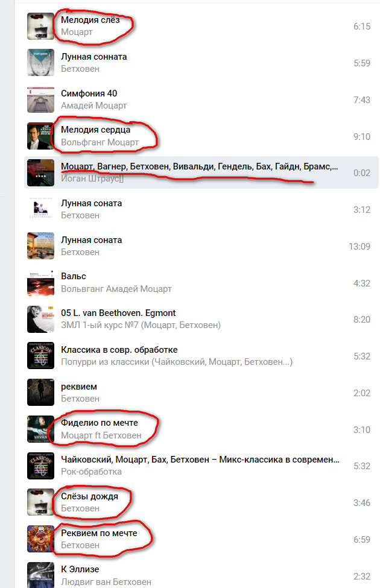Screen dimensions: 380x588
Task: Click the Реквием по мечте colorful cover
Action: coord(40,539)
